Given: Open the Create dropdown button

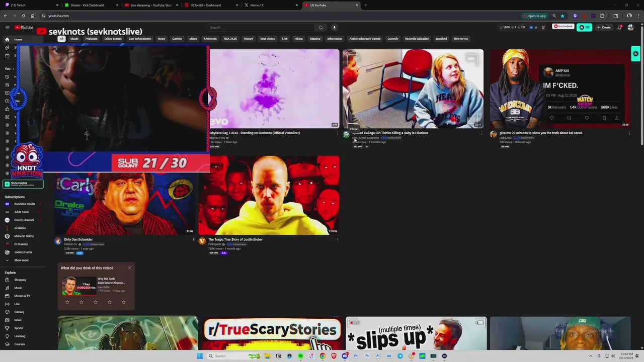Looking at the screenshot, I should pyautogui.click(x=603, y=28).
